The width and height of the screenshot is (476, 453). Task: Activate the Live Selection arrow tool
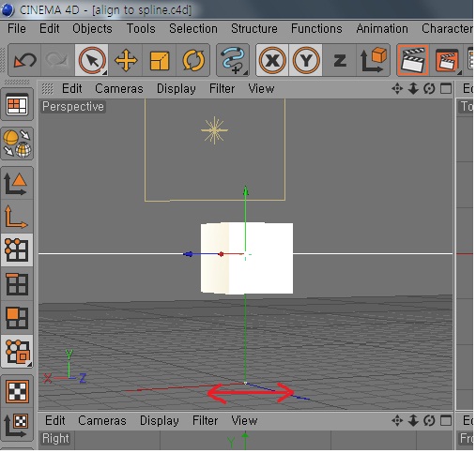[91, 60]
